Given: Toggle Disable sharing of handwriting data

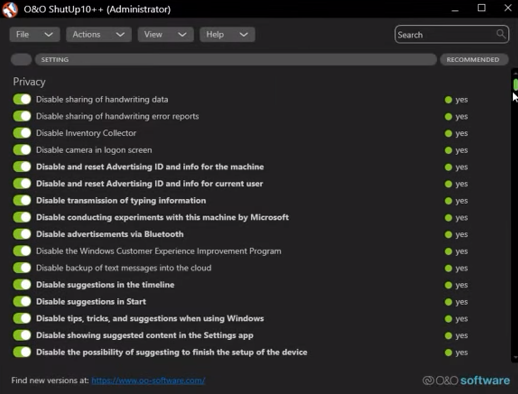Looking at the screenshot, I should [x=22, y=99].
